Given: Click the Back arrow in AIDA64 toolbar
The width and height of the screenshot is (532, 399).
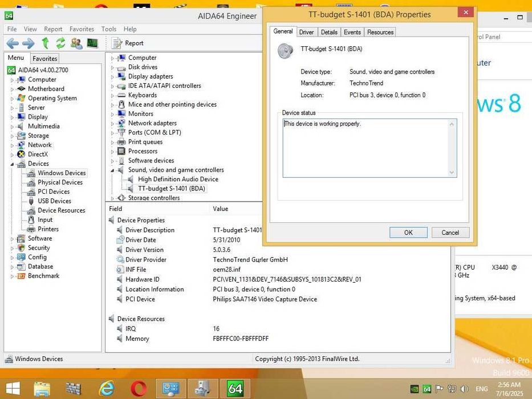Looking at the screenshot, I should click(13, 43).
